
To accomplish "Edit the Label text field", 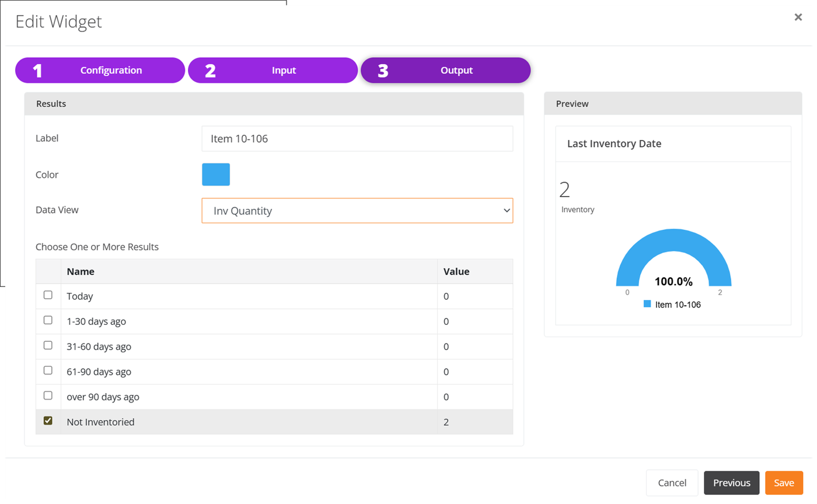I will point(357,139).
